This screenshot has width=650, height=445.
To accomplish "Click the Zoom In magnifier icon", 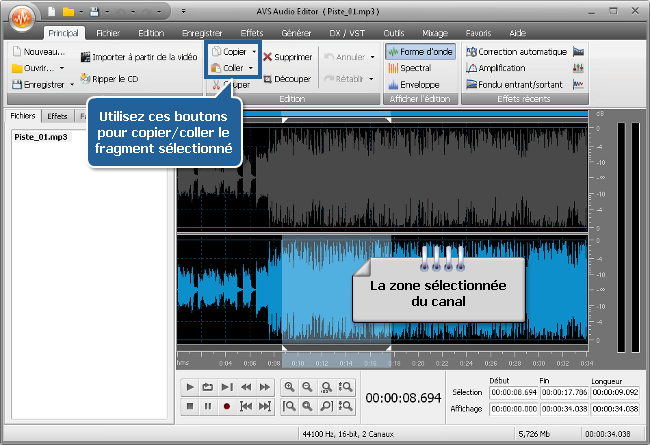I will pyautogui.click(x=290, y=387).
